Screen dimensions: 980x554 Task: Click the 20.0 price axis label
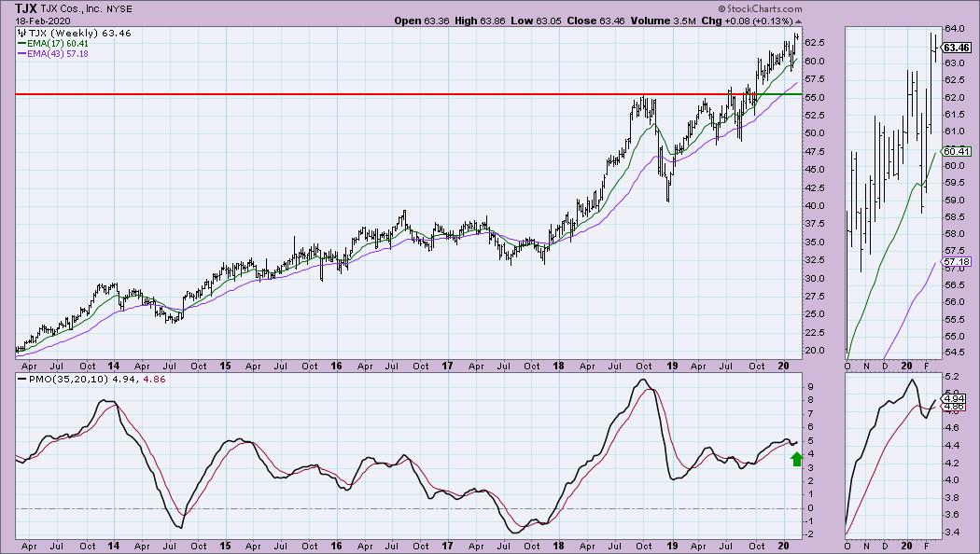(817, 351)
